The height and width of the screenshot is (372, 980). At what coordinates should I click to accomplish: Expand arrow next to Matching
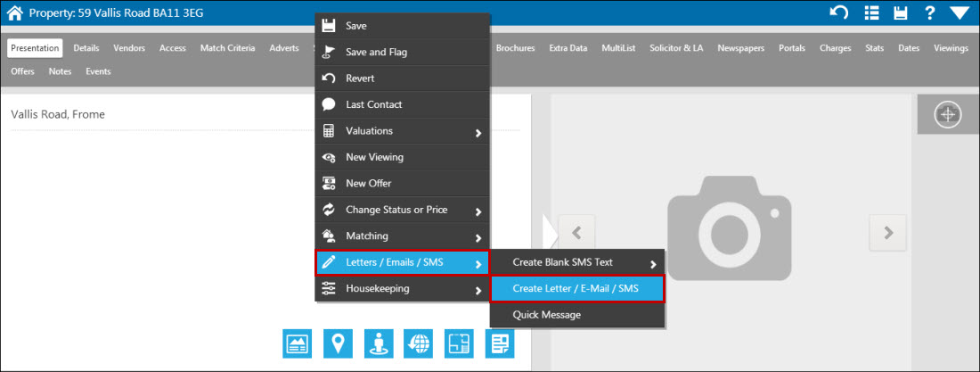pos(478,238)
